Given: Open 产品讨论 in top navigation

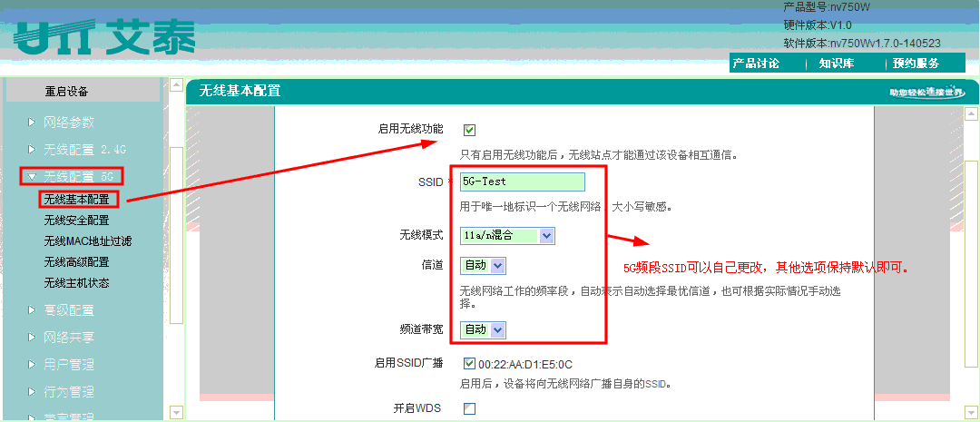Looking at the screenshot, I should point(755,64).
